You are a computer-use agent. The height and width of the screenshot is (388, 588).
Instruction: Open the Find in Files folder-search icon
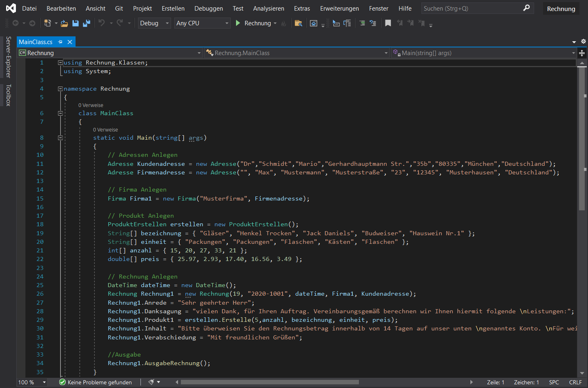coord(298,23)
